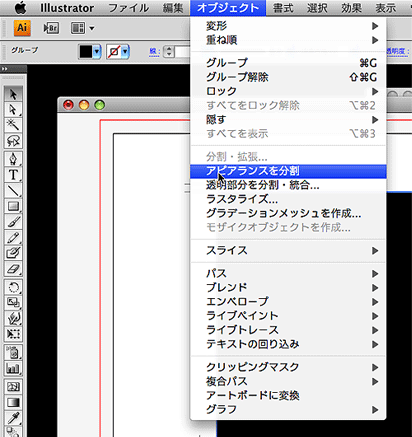The height and width of the screenshot is (437, 412).
Task: Choose 透明部分を分割・統合 menu item
Action: point(288,185)
